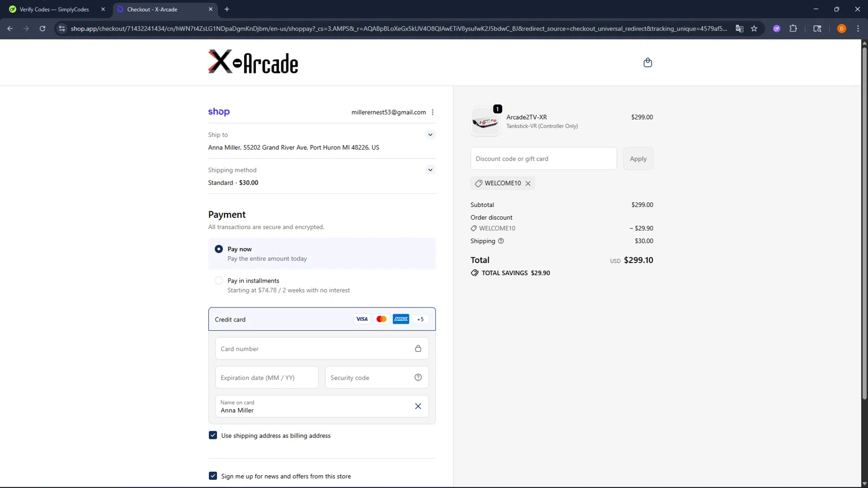
Task: Click the Arcade2TV-XR product name
Action: (x=527, y=117)
